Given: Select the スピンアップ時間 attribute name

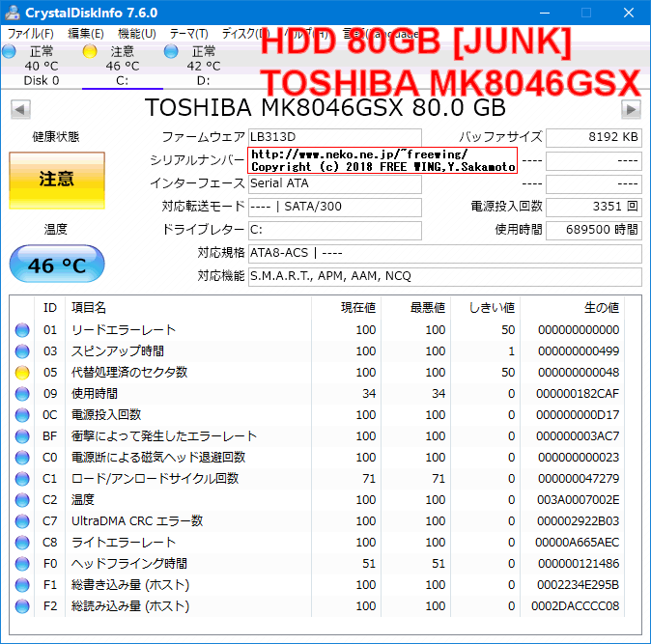Looking at the screenshot, I should click(118, 351).
